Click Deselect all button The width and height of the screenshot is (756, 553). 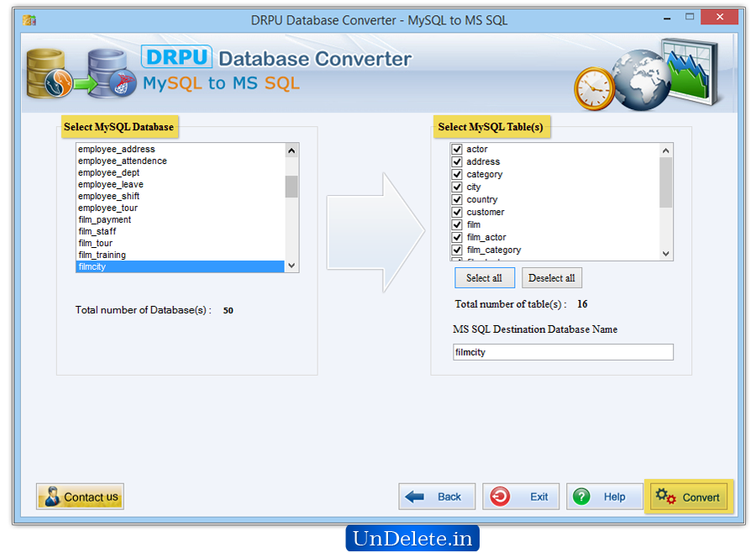point(552,278)
